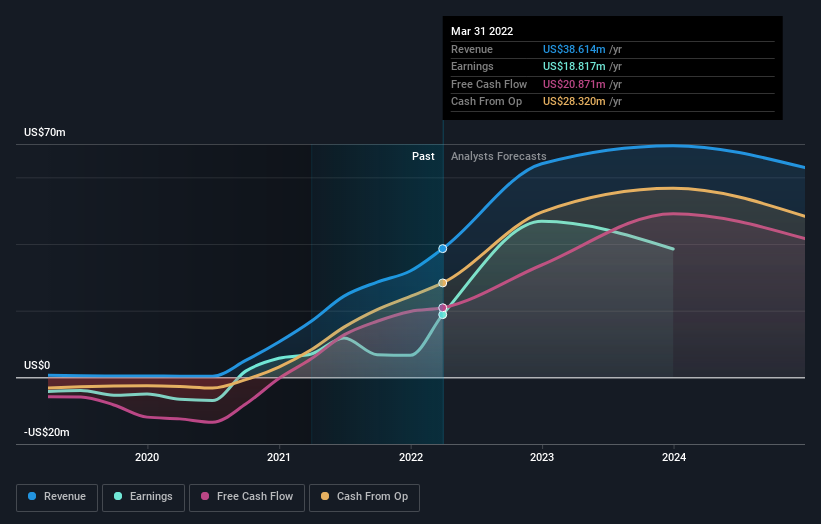821x524 pixels.
Task: Click the Mar 31 2022 tooltip date
Action: [482, 31]
